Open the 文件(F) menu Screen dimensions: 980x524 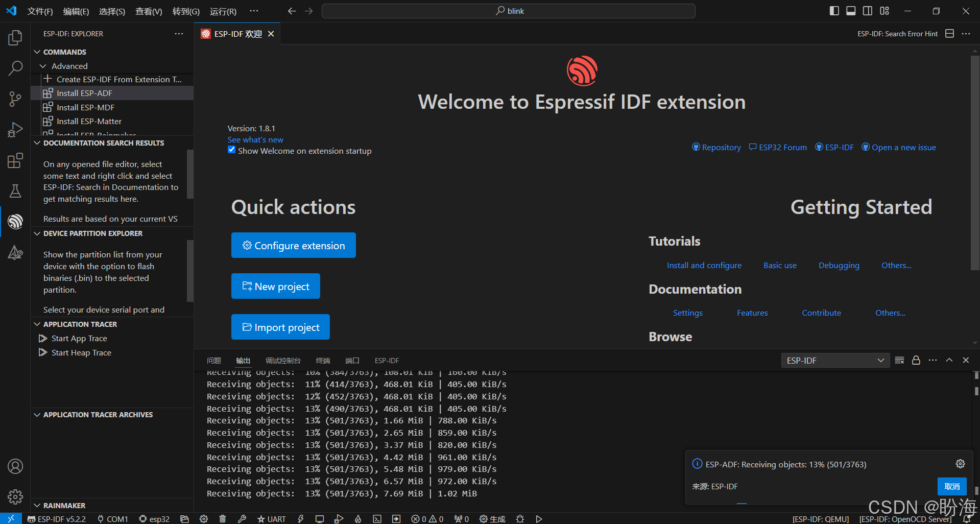[x=40, y=11]
